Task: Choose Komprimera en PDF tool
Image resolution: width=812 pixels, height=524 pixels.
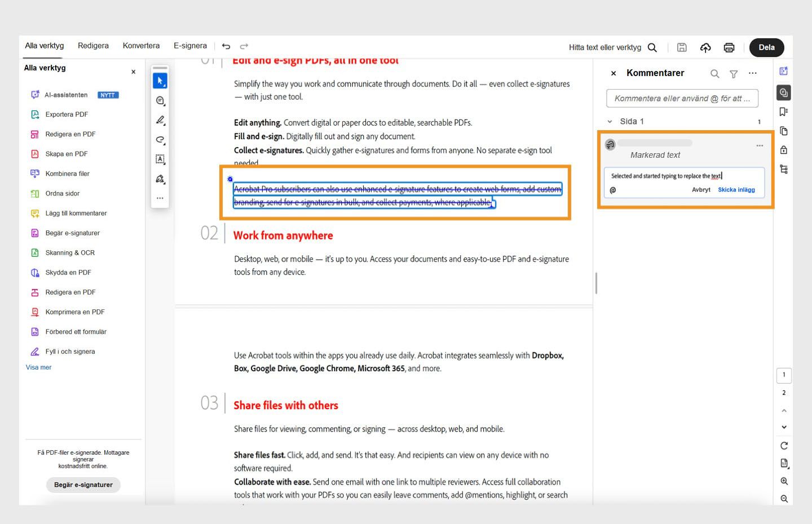Action: (x=67, y=312)
